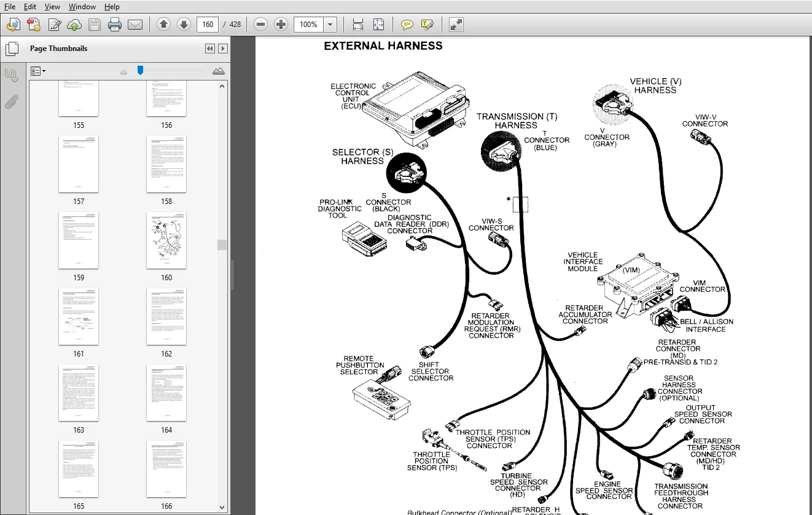
Task: Click the "VEHICLE INTERFACE MODULE" label
Action: tap(582, 262)
